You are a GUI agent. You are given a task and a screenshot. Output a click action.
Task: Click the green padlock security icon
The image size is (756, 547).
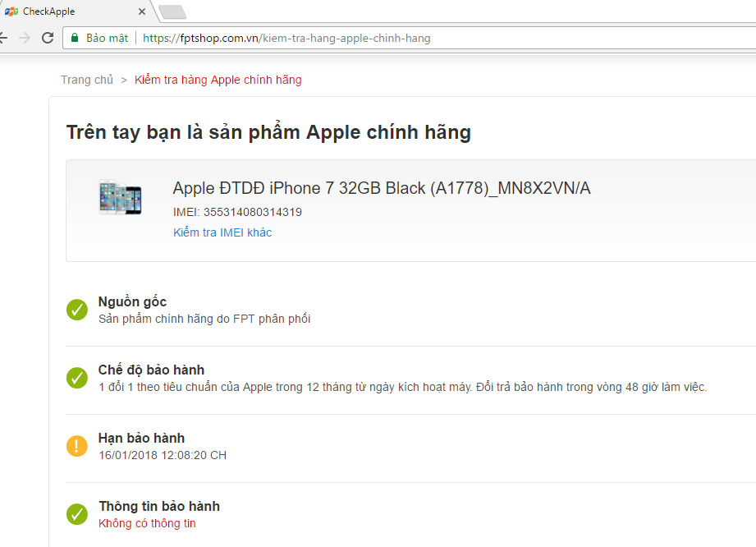[x=75, y=38]
